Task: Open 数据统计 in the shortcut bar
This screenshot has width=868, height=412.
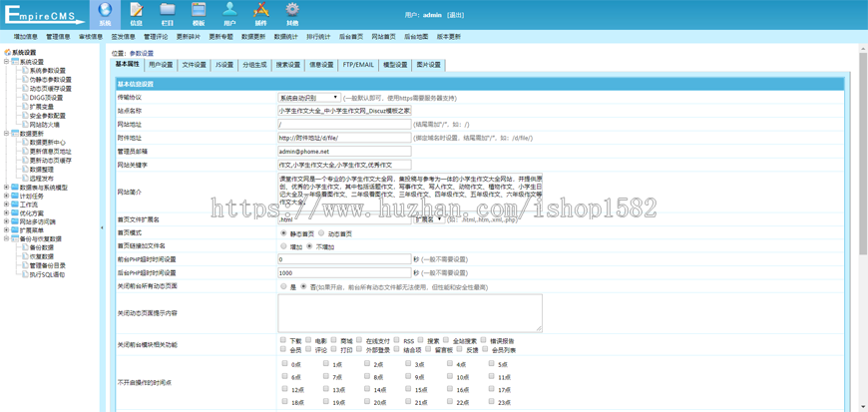Action: pyautogui.click(x=285, y=37)
